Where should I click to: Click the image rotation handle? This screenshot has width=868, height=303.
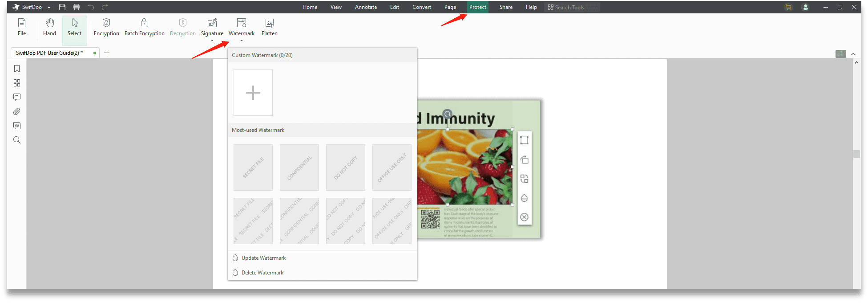pyautogui.click(x=448, y=114)
